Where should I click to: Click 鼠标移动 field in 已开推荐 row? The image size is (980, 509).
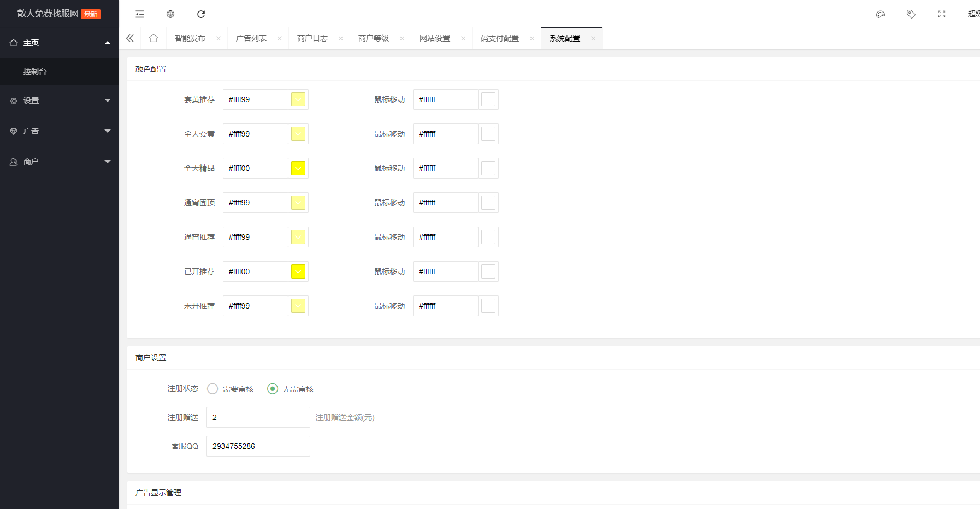tap(446, 271)
